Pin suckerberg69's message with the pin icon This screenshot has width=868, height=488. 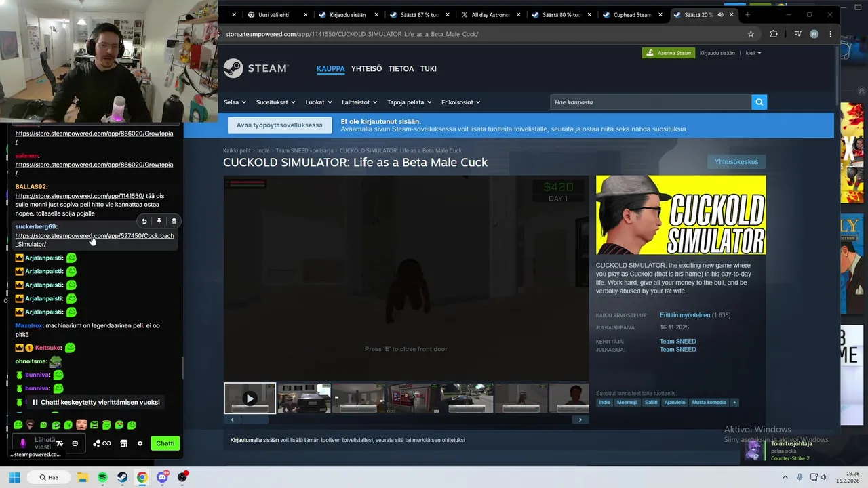159,221
